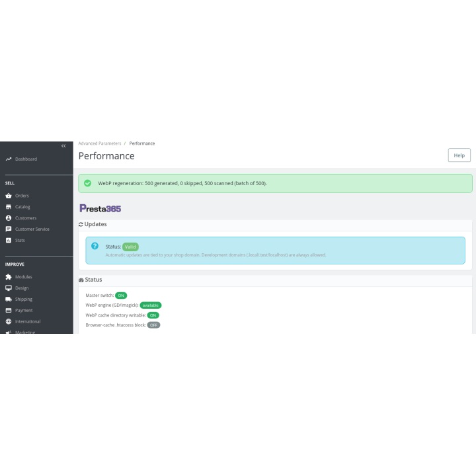Click the Shipping truck icon
The image size is (476, 476).
[x=9, y=299]
